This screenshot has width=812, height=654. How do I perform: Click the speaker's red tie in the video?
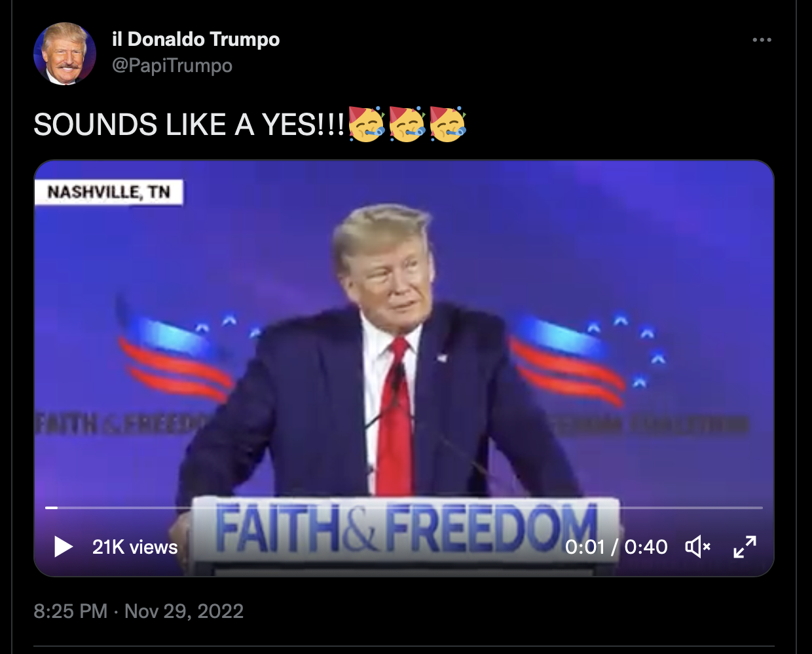point(396,419)
